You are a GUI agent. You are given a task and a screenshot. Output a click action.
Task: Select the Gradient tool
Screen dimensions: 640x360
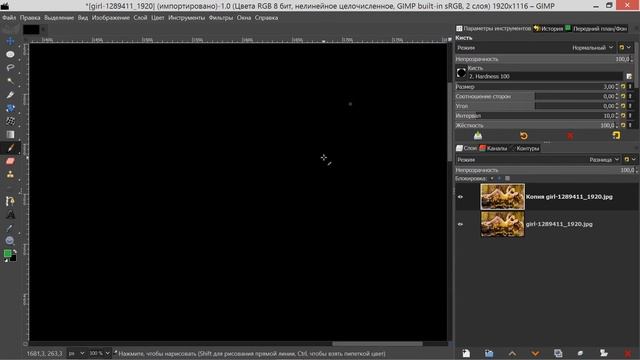pyautogui.click(x=10, y=135)
